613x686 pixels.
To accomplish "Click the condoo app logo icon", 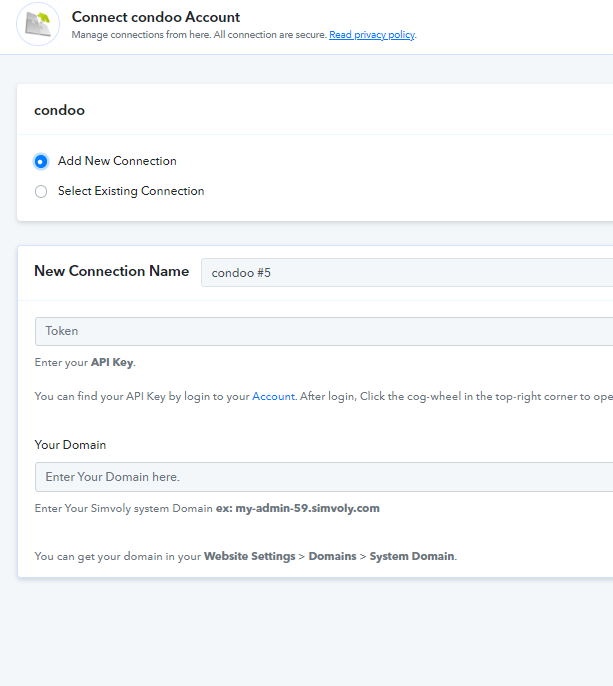I will coord(38,24).
